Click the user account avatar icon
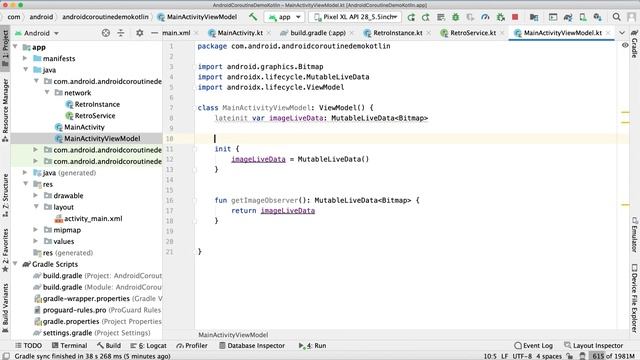Screen dimensions: 640x360 coord(631,17)
